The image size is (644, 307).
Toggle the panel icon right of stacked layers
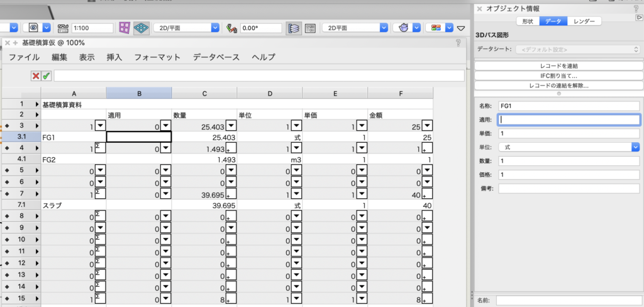[310, 28]
